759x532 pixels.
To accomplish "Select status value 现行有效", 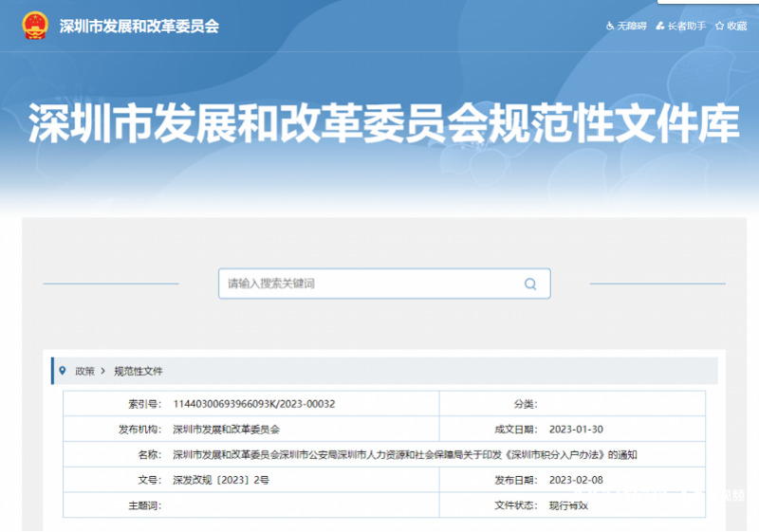I will coord(568,505).
